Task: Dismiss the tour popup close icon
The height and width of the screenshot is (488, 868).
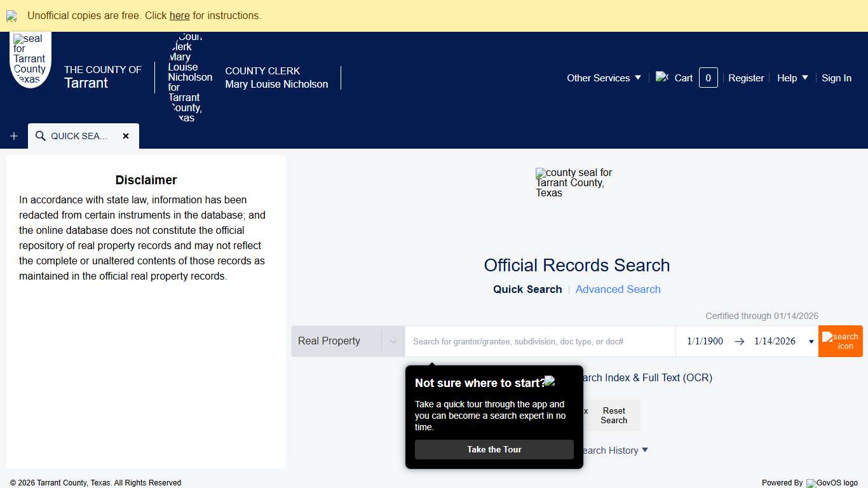Action: 550,381
